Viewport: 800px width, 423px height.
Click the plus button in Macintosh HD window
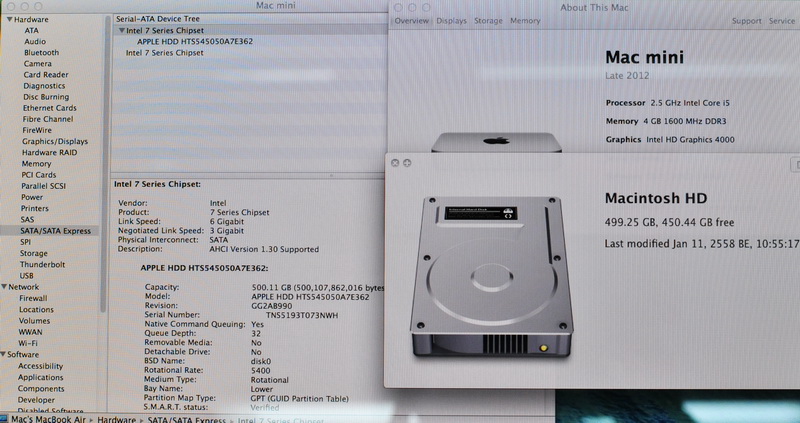point(407,163)
